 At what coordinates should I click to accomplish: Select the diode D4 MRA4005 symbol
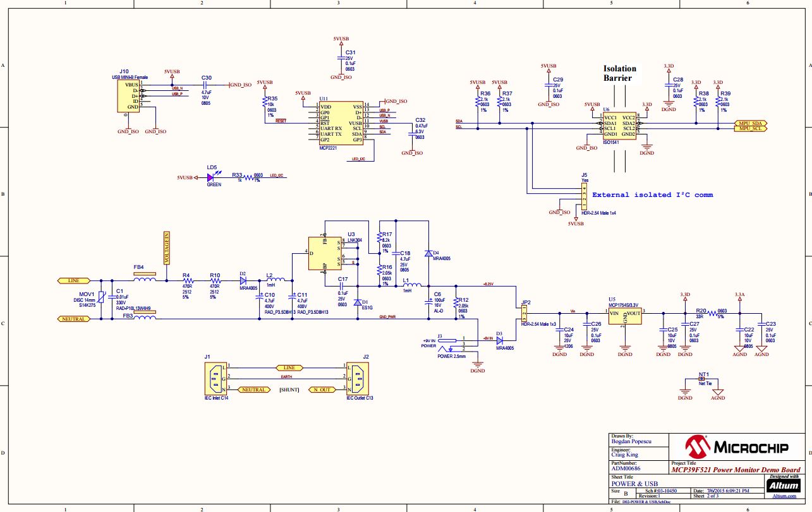click(430, 253)
